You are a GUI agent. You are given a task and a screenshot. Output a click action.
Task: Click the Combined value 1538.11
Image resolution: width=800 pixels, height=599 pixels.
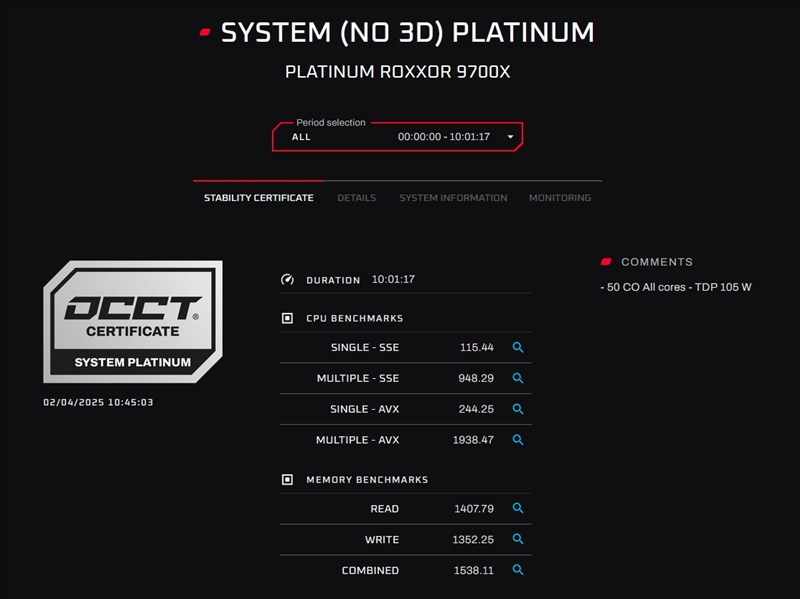(473, 570)
